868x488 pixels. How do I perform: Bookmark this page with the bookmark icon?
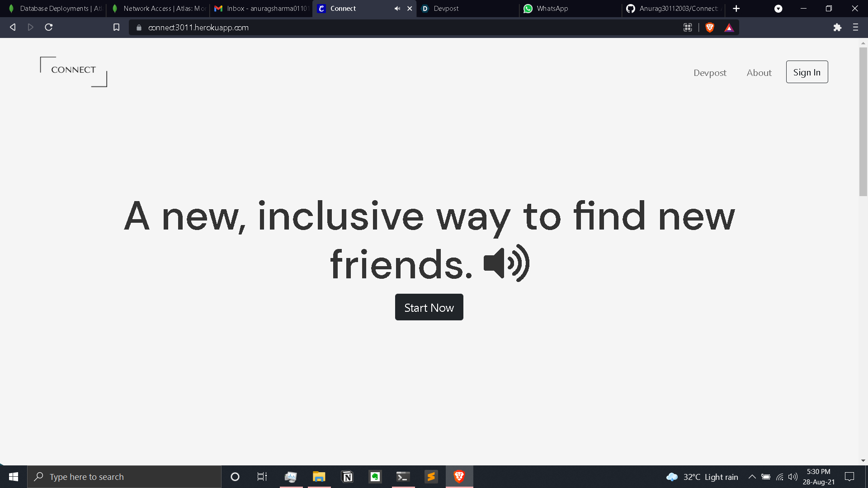pyautogui.click(x=116, y=28)
